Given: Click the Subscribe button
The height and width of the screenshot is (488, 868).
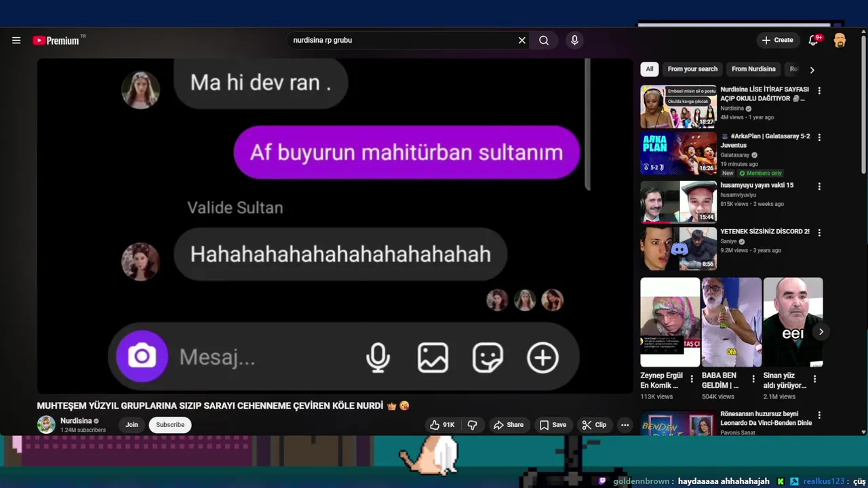Looking at the screenshot, I should [x=170, y=425].
